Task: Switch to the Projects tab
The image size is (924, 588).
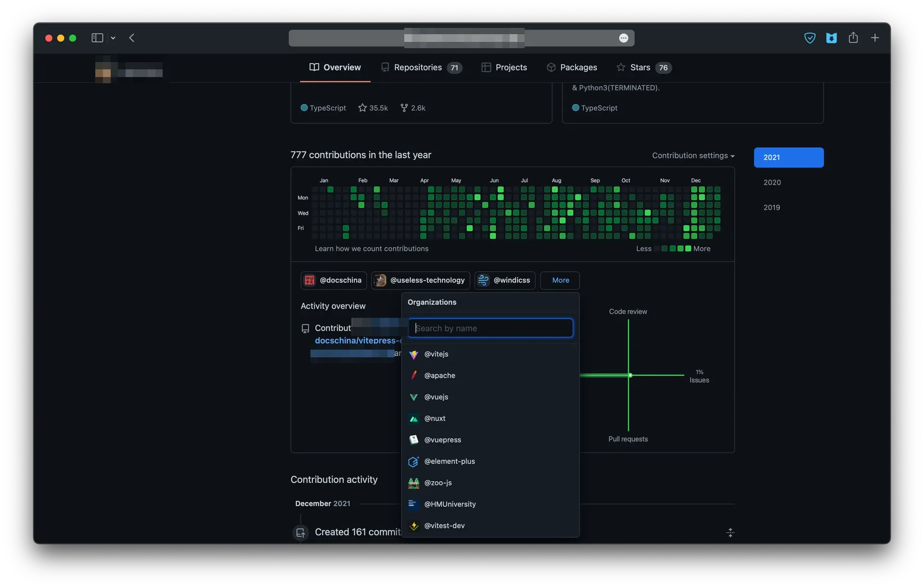Action: click(504, 67)
